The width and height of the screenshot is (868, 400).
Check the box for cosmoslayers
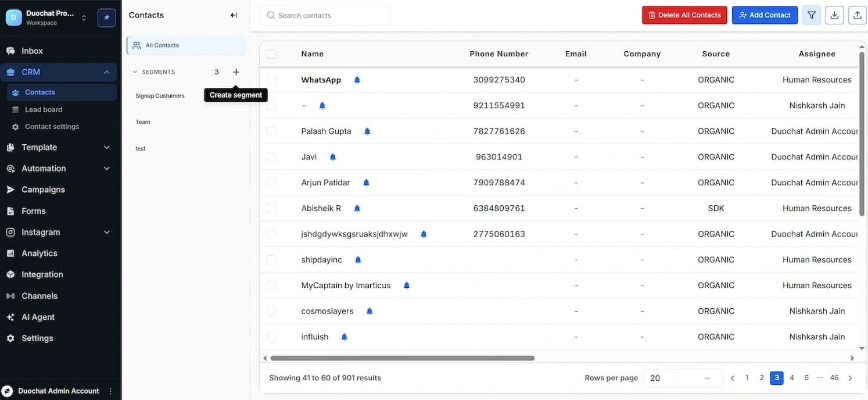pos(271,311)
